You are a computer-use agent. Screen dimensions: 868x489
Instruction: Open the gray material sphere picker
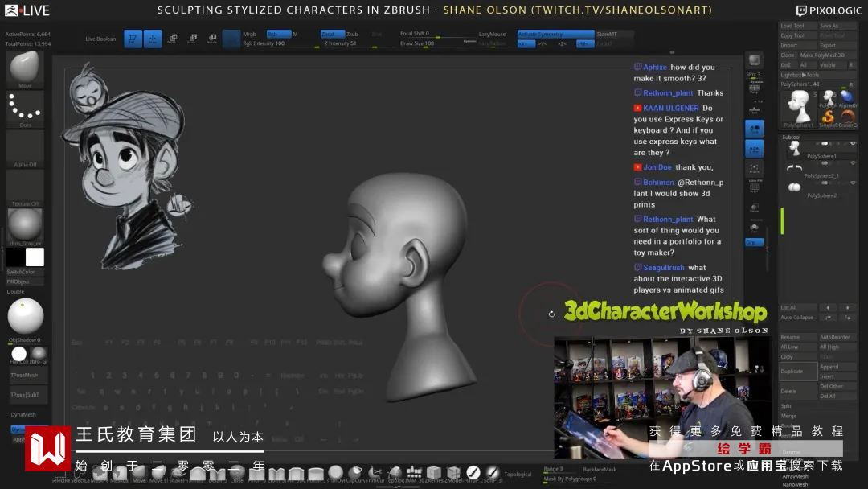tap(26, 227)
